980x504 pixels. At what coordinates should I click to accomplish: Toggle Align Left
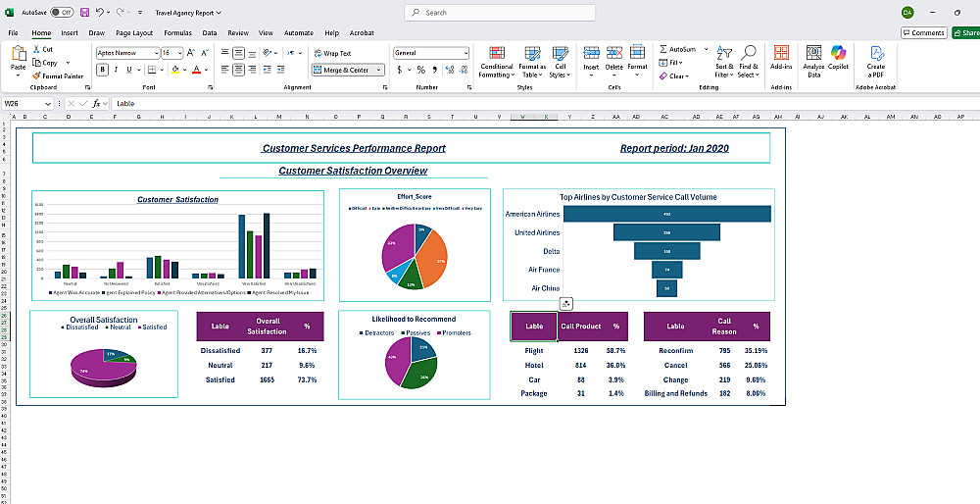[224, 70]
